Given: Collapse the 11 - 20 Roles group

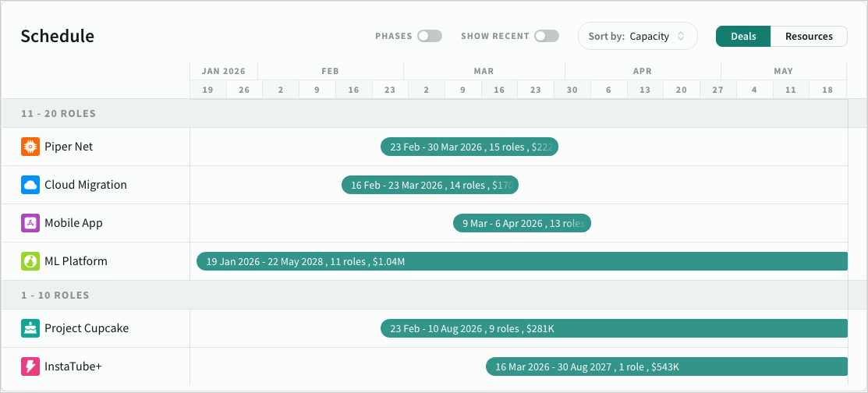Looking at the screenshot, I should point(59,114).
